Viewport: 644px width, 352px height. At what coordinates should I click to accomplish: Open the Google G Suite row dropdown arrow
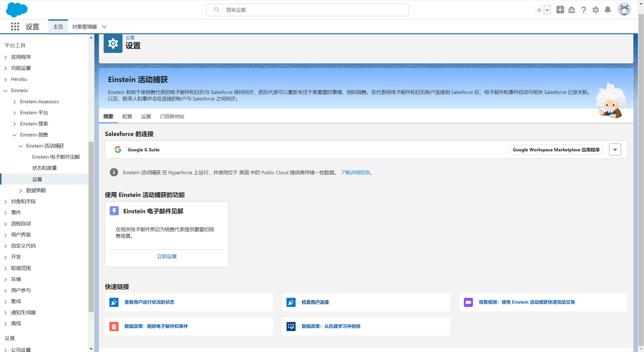(615, 150)
